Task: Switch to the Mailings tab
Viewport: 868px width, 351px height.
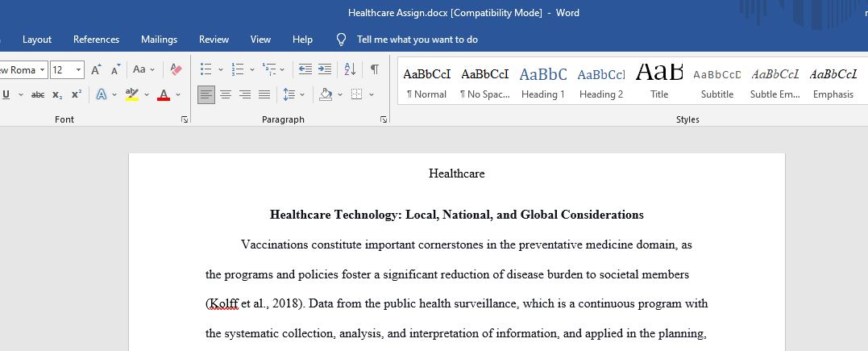Action: tap(160, 40)
